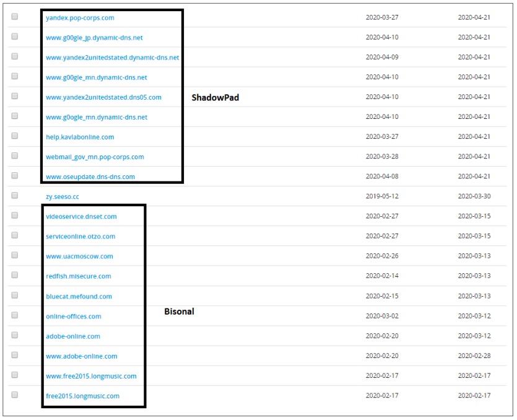The height and width of the screenshot is (420, 517).
Task: Click date 2020-04-09 for yandex2unitedstated.dynamic-dns.net
Action: click(x=382, y=57)
